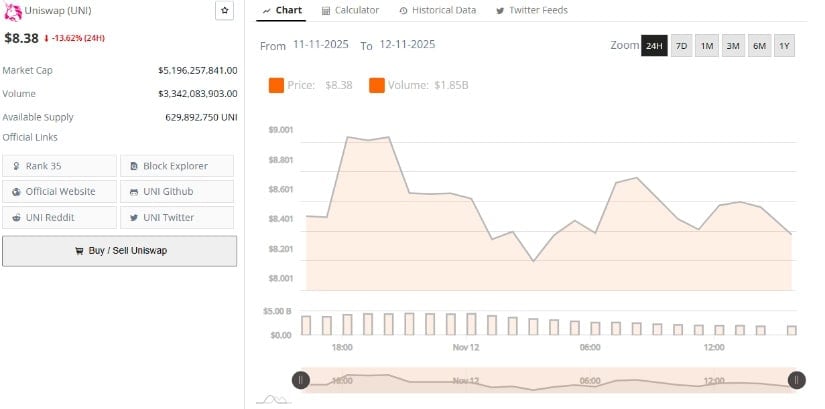Click the Market Cap value $5,196,257,841.00
This screenshot has height=409, width=825.
tap(197, 70)
